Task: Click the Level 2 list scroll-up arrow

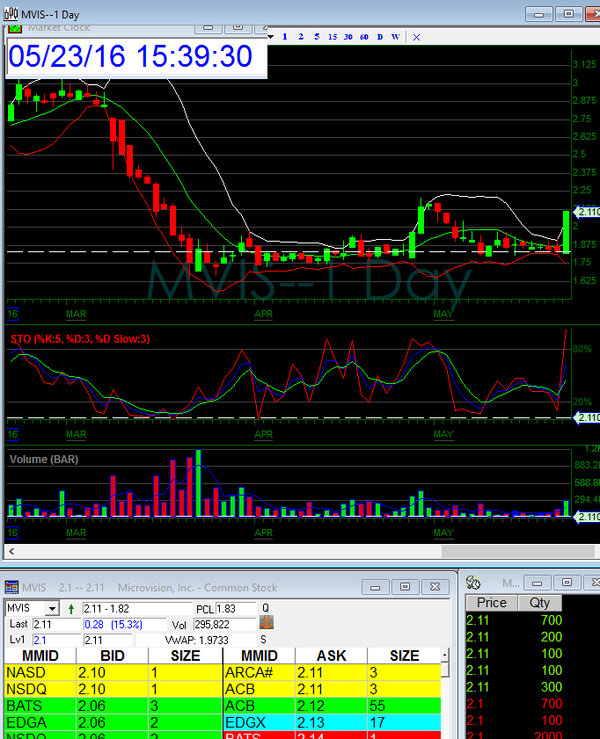Action: [x=443, y=655]
